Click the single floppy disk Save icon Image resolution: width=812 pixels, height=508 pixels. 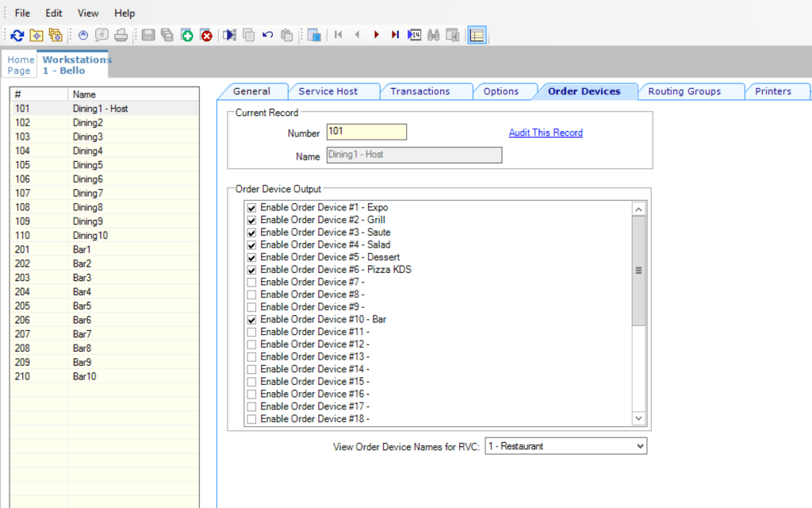(x=148, y=35)
